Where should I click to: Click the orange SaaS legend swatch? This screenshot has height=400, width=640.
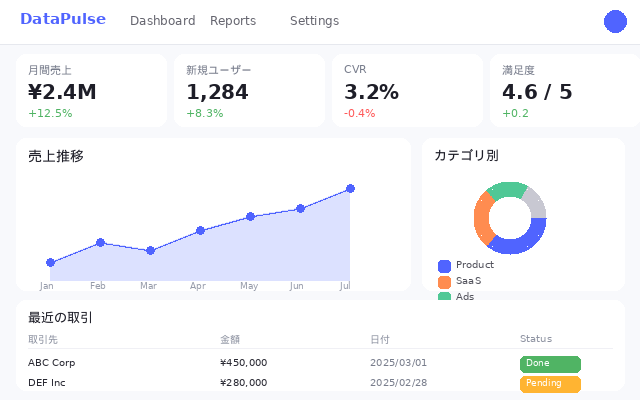[444, 281]
